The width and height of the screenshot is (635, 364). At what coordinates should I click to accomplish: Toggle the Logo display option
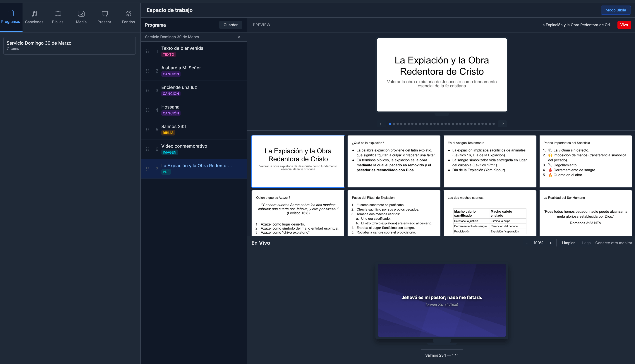(586, 243)
